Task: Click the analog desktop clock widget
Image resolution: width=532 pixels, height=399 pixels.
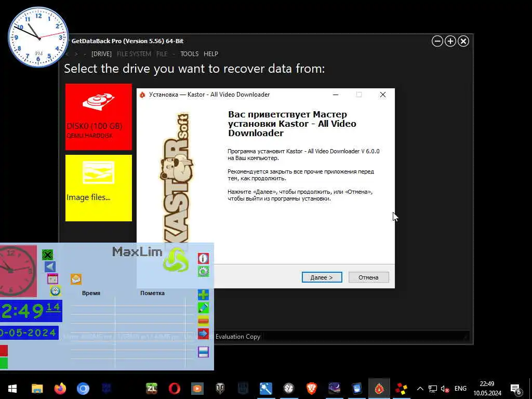Action: [38, 37]
